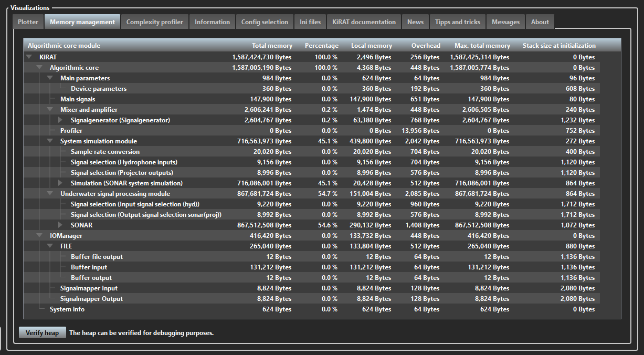Expand Simulation (SONAR system simulation) node
The height and width of the screenshot is (355, 644).
point(60,183)
